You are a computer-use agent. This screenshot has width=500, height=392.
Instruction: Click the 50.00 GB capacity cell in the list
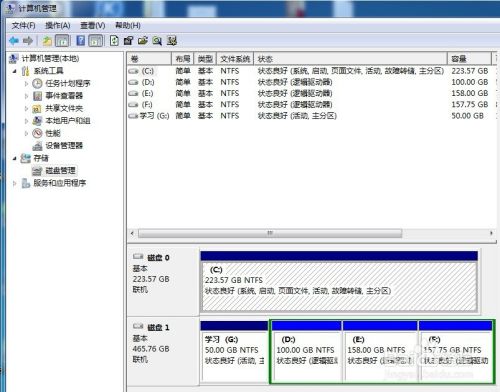pyautogui.click(x=467, y=116)
